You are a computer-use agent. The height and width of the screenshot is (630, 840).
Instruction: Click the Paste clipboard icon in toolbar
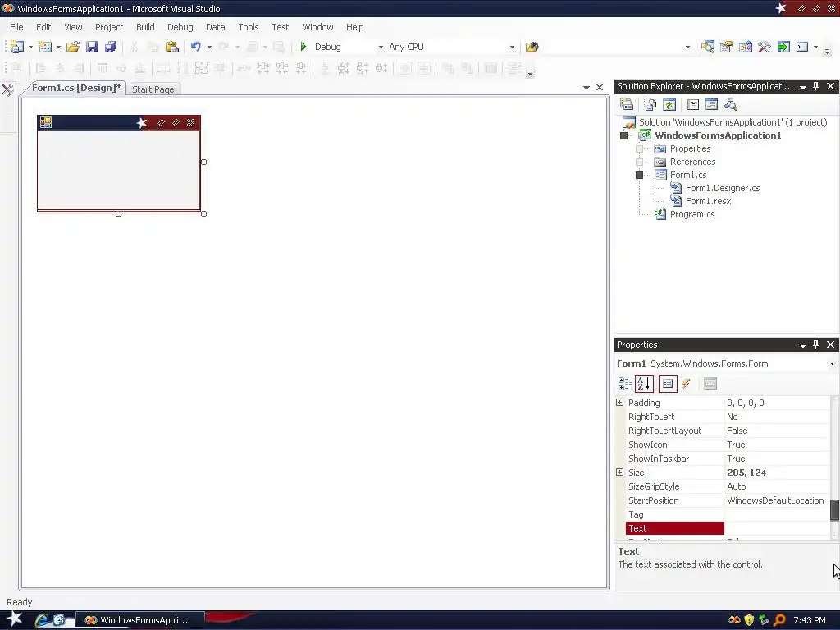tap(172, 47)
